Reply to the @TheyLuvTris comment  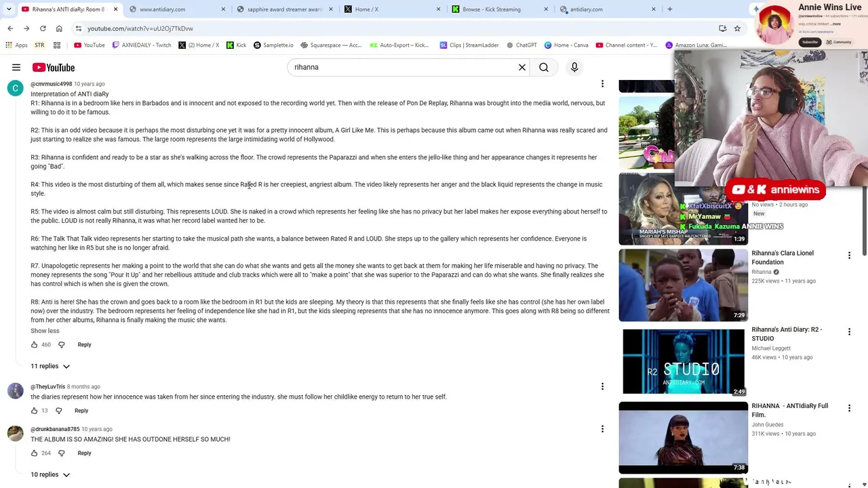[x=81, y=411]
